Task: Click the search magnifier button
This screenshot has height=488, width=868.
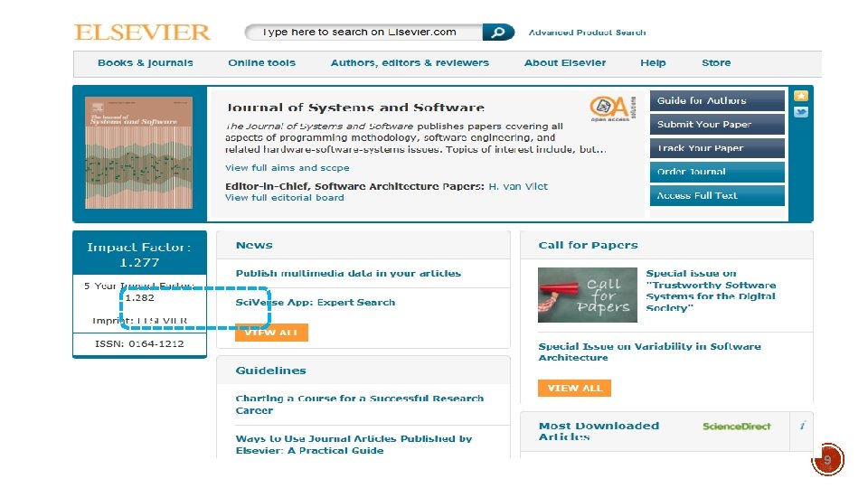Action: click(x=497, y=33)
